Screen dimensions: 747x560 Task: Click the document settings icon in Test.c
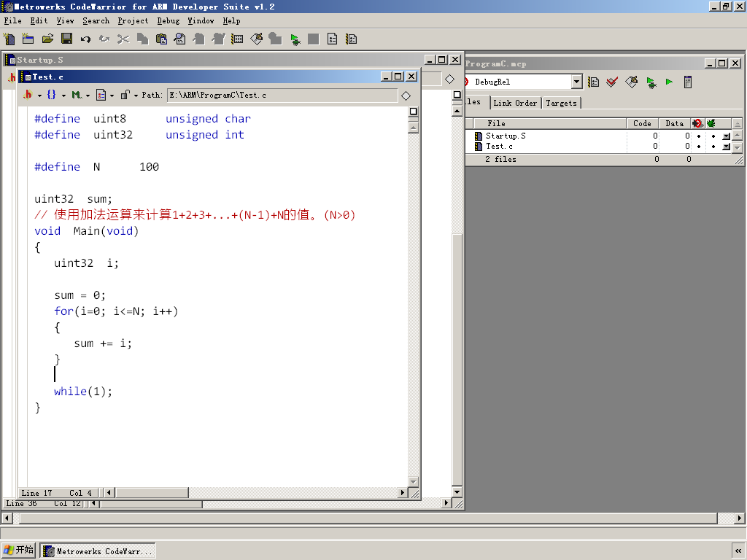[x=101, y=95]
